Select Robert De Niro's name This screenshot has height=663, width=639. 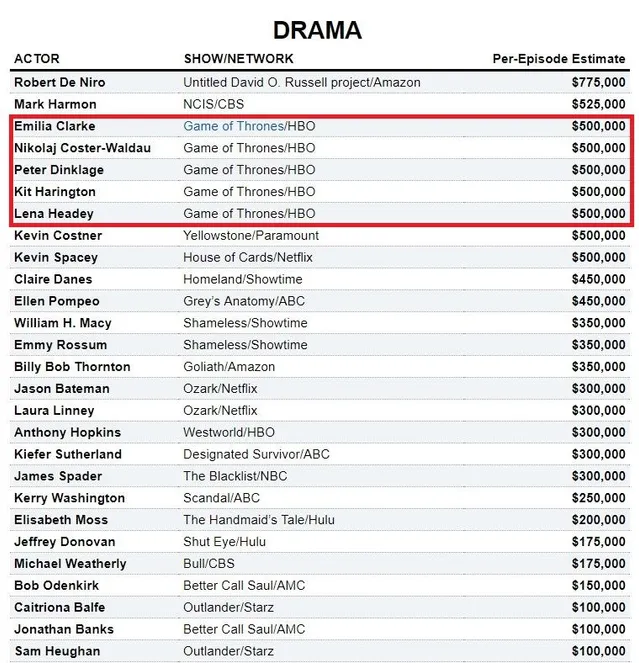tap(60, 82)
